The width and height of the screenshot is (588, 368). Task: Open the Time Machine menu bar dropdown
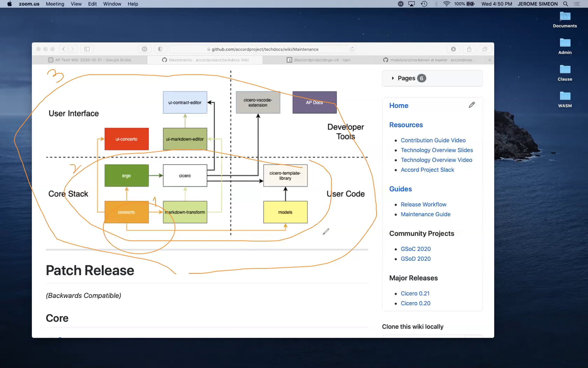pyautogui.click(x=424, y=4)
